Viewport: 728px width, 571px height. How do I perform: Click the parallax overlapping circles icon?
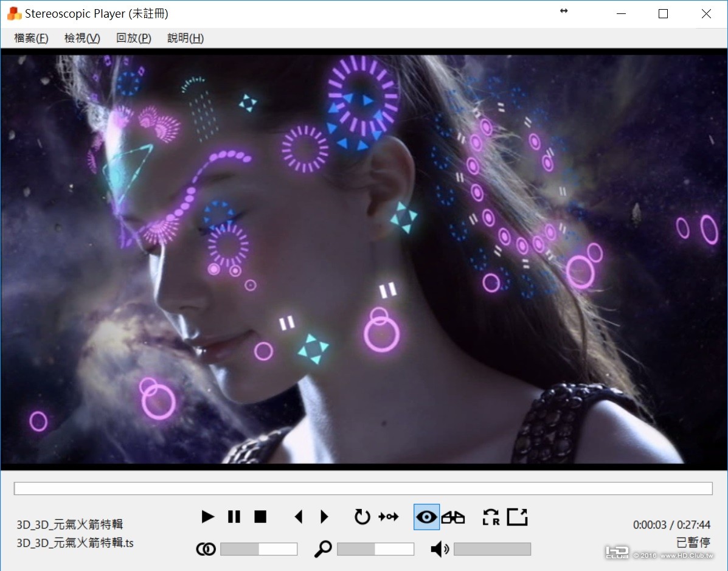[206, 549]
